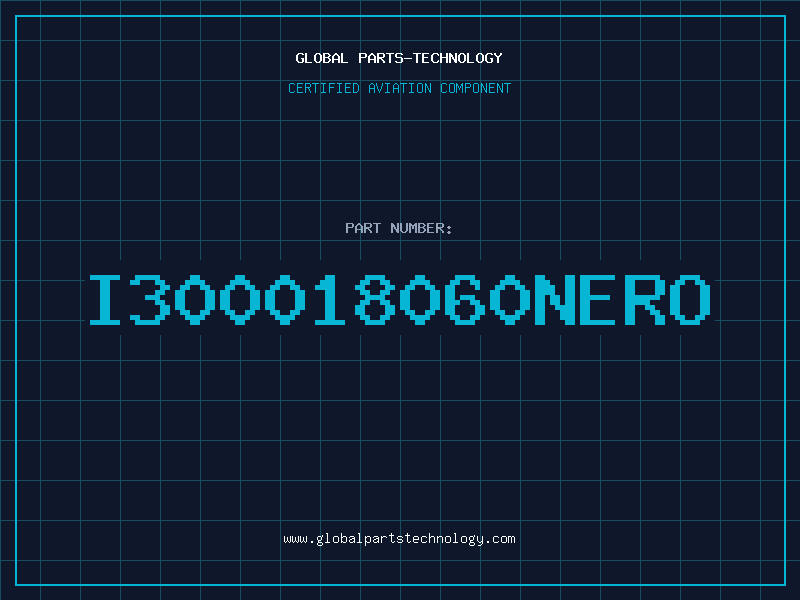Open the www.globalpartstechnology.com link

399,539
